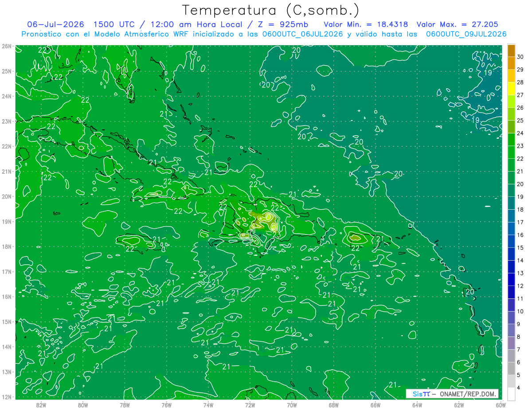Click the legend scale label '4'

click(520, 388)
